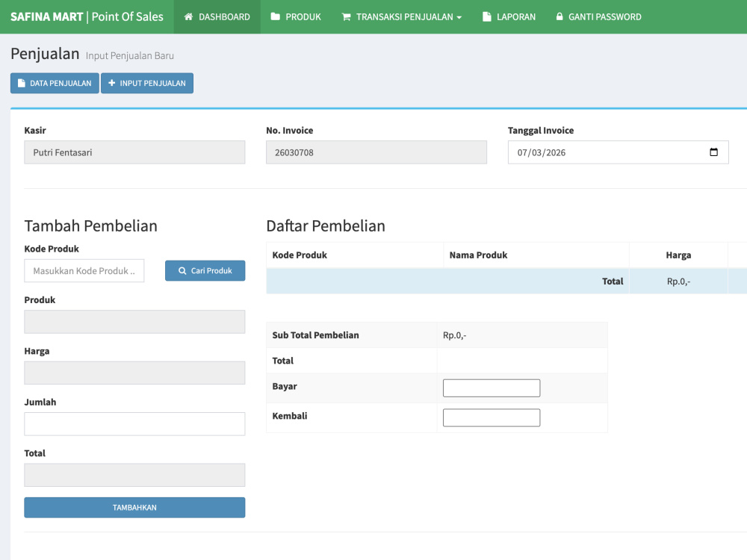The image size is (747, 560).
Task: Click the Rp.0,- sub total value
Action: click(454, 335)
